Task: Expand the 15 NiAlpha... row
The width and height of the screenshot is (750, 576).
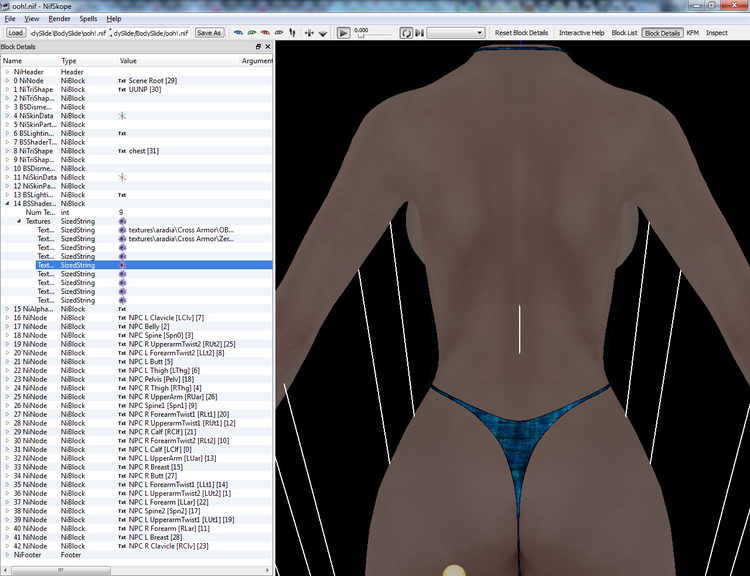Action: tap(8, 309)
